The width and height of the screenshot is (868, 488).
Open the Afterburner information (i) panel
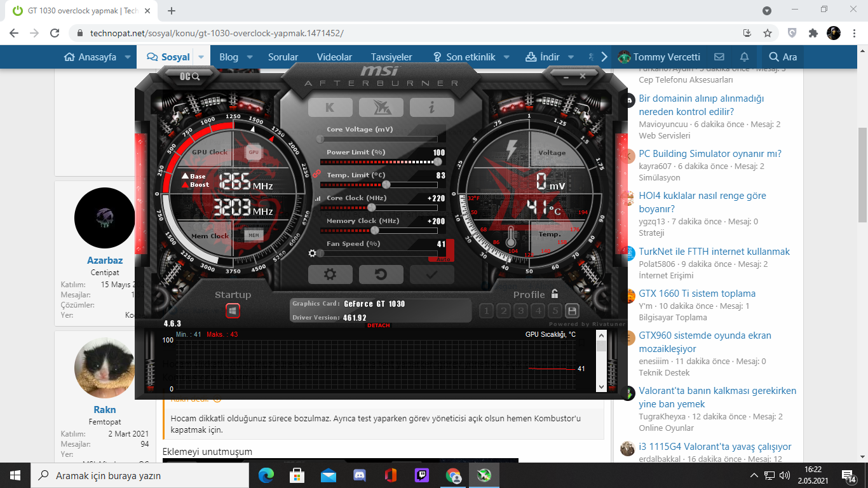click(x=432, y=107)
